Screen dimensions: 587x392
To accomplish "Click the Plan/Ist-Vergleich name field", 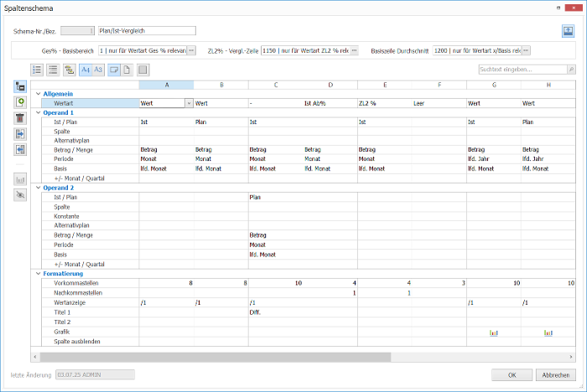I will 147,31.
